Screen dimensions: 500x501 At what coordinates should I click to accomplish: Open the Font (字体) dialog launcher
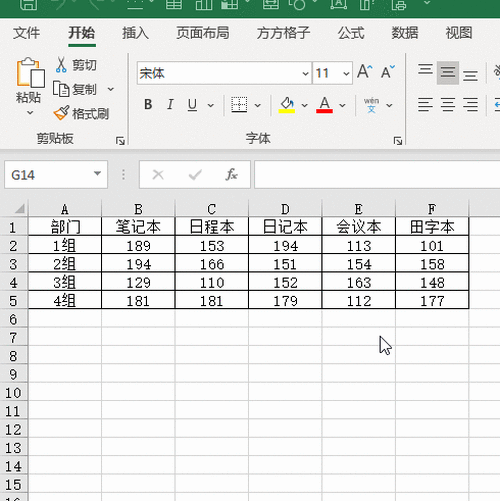[398, 141]
